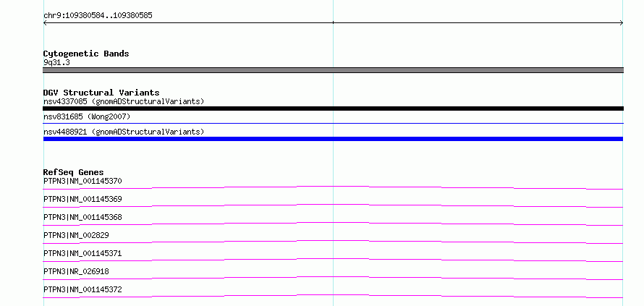Click the PTPN3|NM_001145369 transcript label
Image resolution: width=644 pixels, height=306 pixels.
pyautogui.click(x=82, y=199)
